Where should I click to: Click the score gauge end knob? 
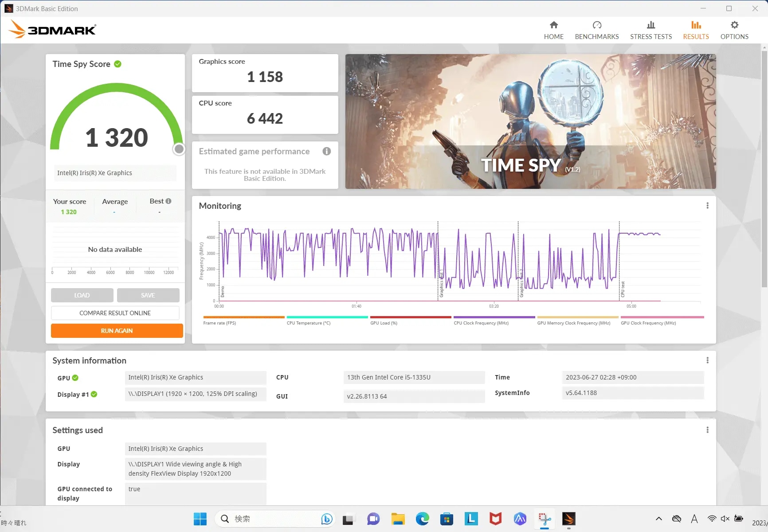pos(179,149)
